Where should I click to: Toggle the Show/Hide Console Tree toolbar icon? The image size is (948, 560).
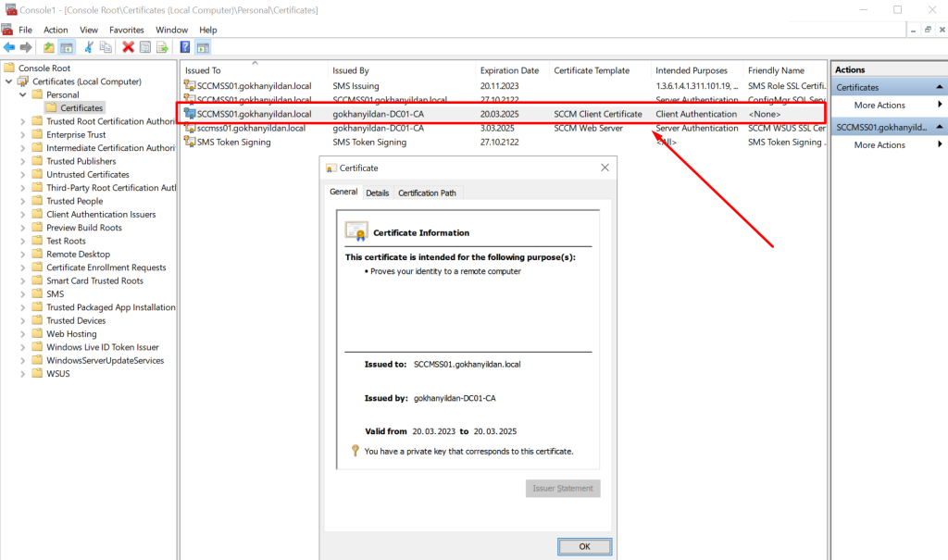[x=67, y=47]
